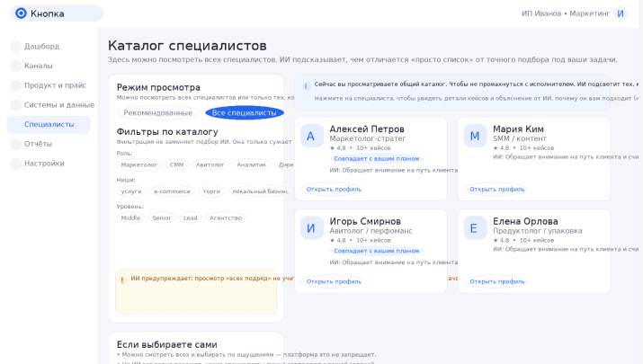The width and height of the screenshot is (643, 364).
Task: Click the name Елена Орлова
Action: [525, 221]
